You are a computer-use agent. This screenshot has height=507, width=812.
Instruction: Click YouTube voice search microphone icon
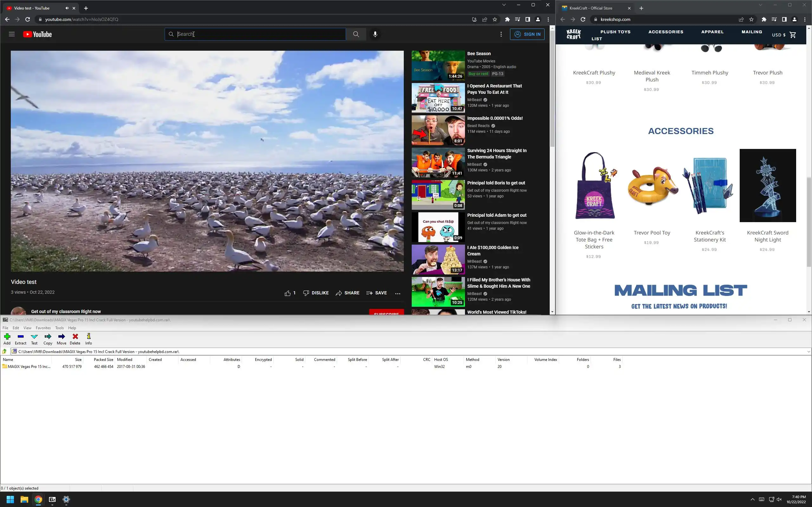(x=375, y=34)
